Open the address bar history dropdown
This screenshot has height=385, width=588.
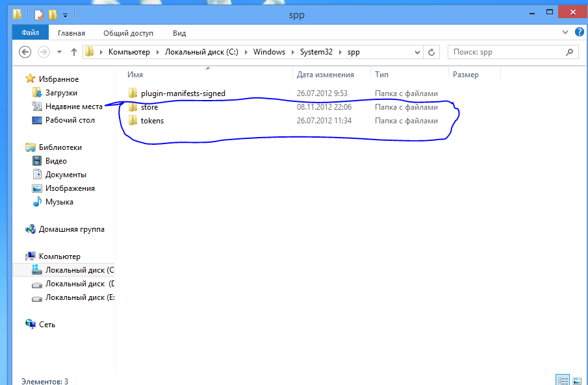tap(417, 52)
